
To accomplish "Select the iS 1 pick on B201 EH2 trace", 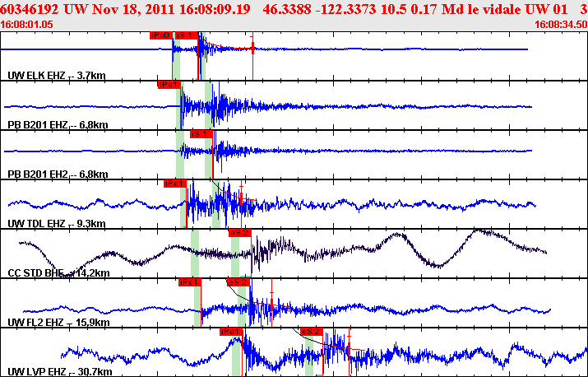I will tap(201, 134).
